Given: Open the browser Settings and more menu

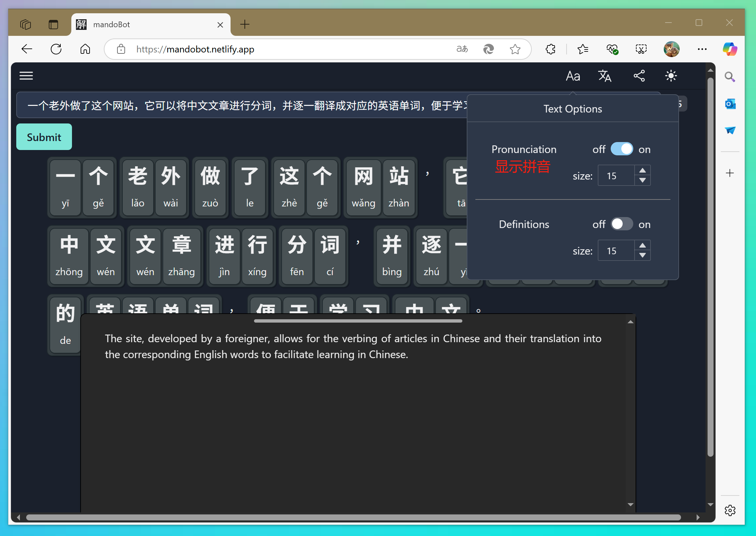Looking at the screenshot, I should (x=702, y=49).
